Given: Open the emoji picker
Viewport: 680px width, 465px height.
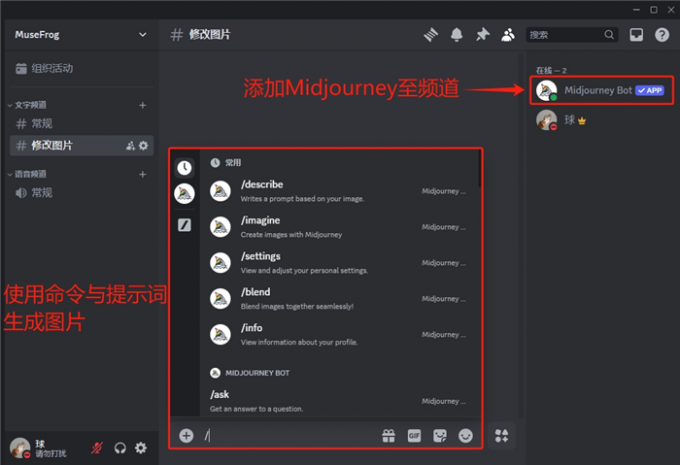Looking at the screenshot, I should [x=465, y=436].
